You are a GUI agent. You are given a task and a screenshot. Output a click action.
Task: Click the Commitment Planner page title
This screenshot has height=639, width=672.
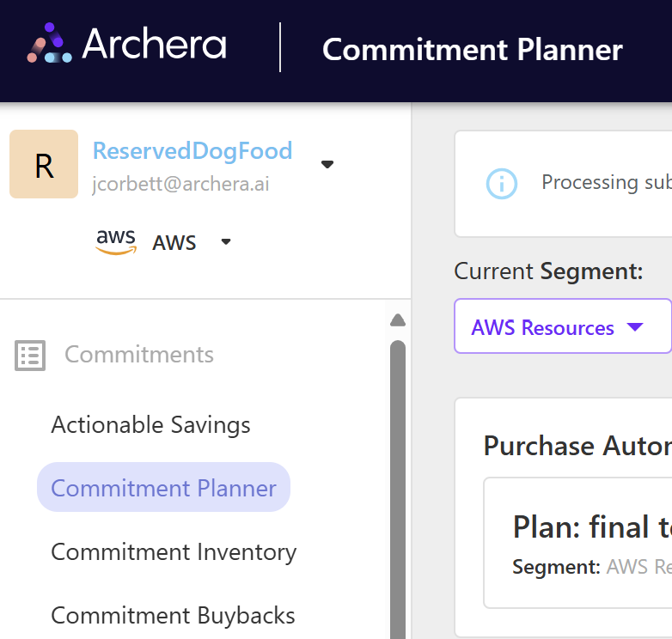(x=473, y=50)
